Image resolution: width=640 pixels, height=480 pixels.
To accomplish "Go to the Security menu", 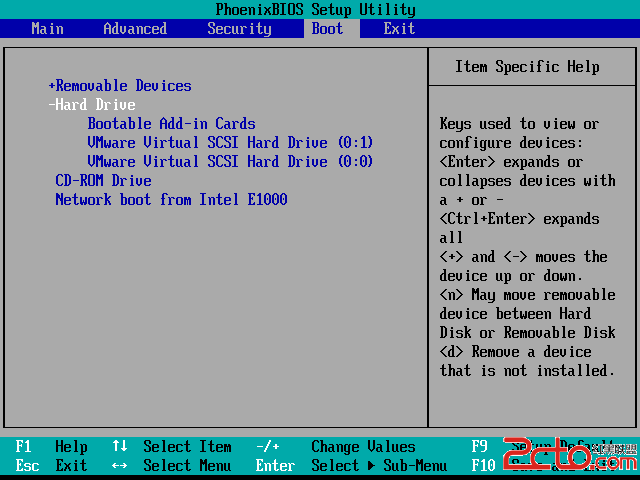I will (239, 29).
